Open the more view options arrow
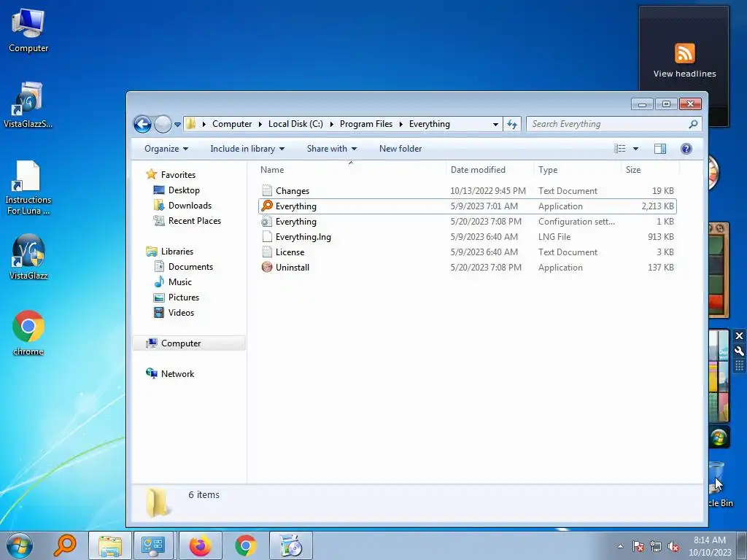 point(635,149)
